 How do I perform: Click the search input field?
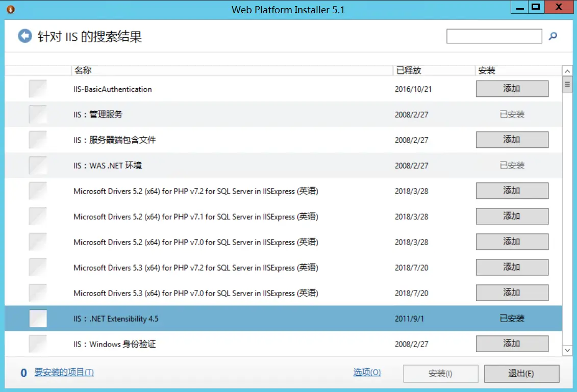coord(494,36)
